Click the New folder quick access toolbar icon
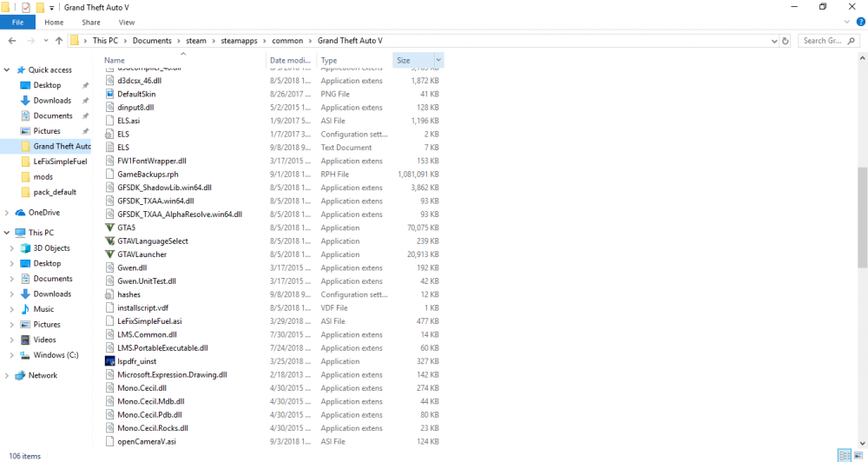The width and height of the screenshot is (868, 462). [x=40, y=7]
